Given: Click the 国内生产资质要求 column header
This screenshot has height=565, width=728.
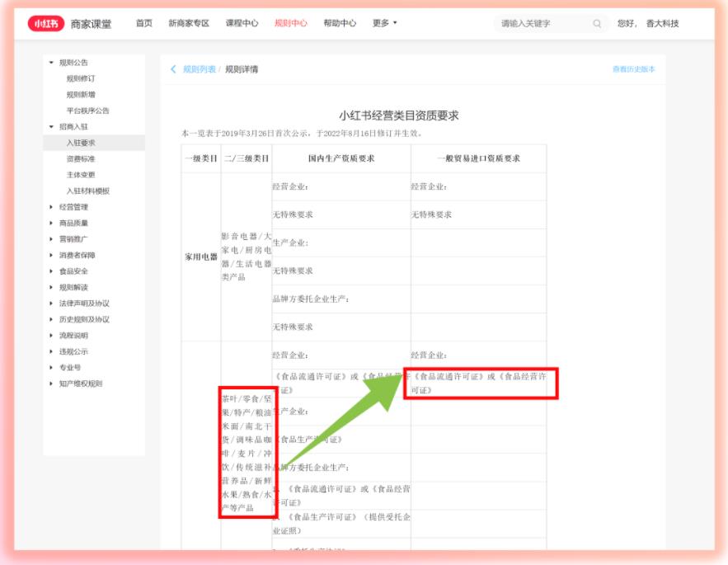Looking at the screenshot, I should (341, 158).
